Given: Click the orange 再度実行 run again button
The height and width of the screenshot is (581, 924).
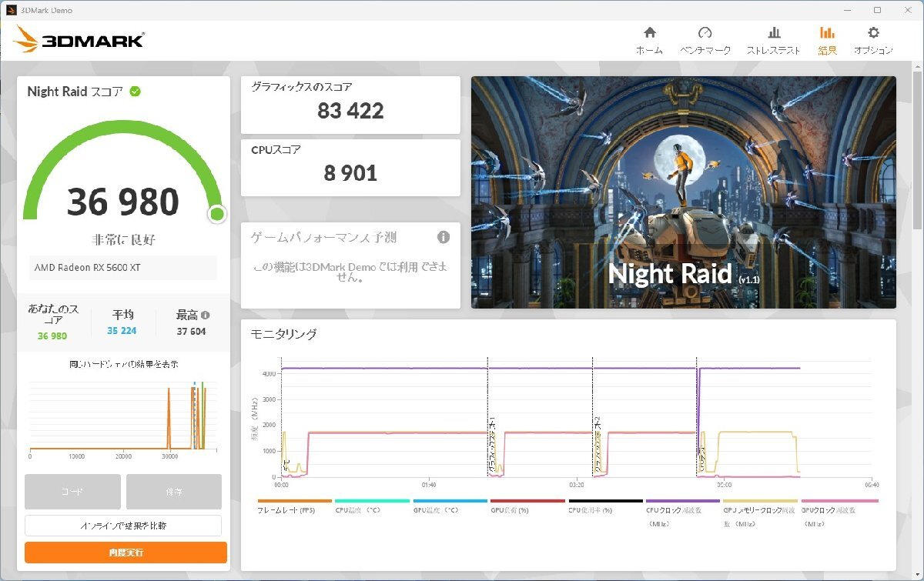Looking at the screenshot, I should click(126, 553).
